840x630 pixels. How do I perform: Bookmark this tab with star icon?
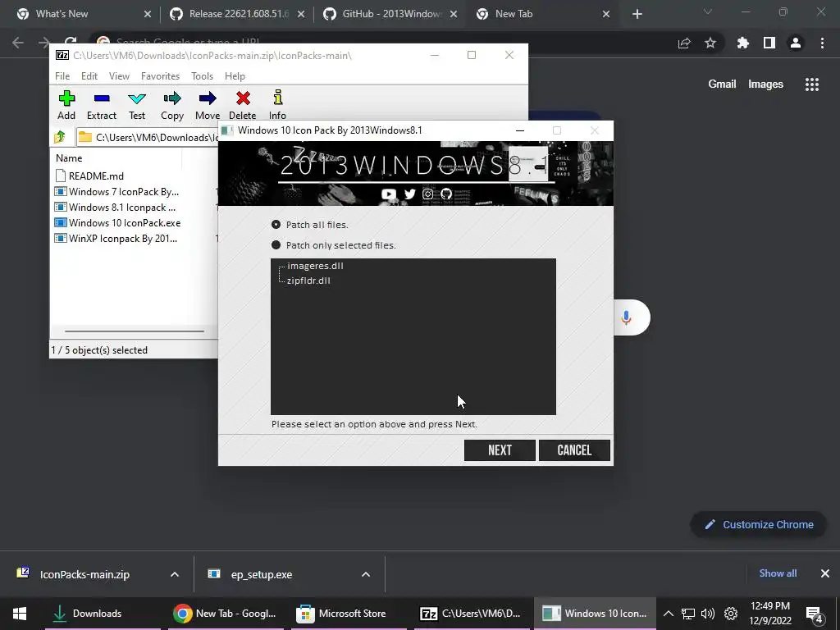710,43
